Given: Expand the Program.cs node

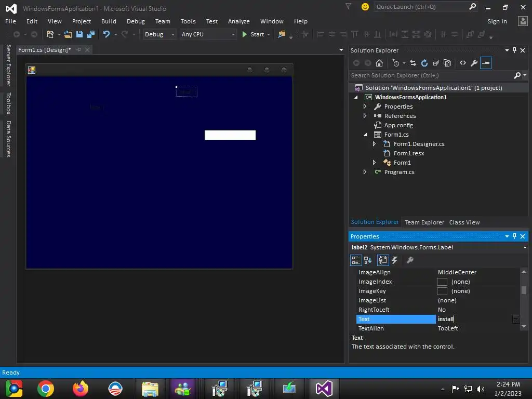Looking at the screenshot, I should pos(365,172).
